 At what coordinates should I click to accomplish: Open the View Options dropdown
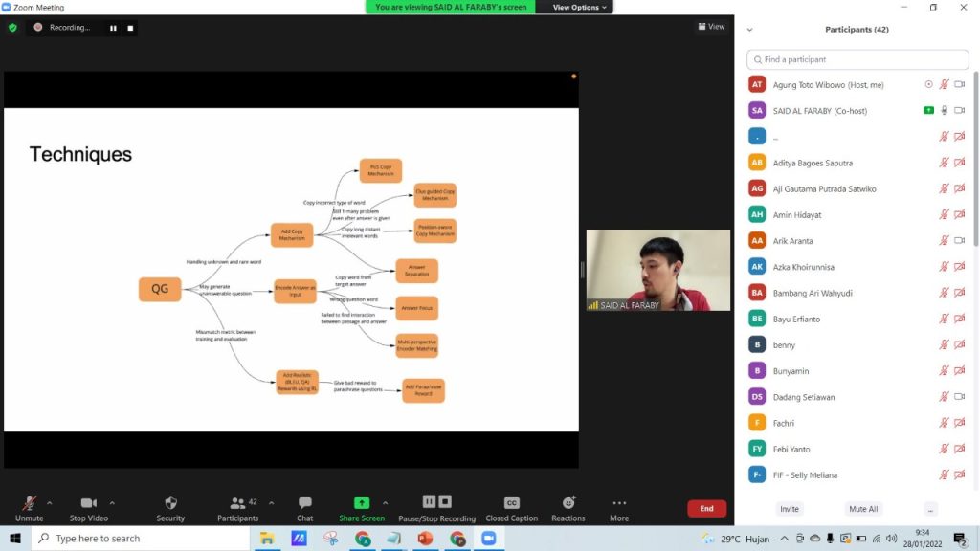coord(580,7)
